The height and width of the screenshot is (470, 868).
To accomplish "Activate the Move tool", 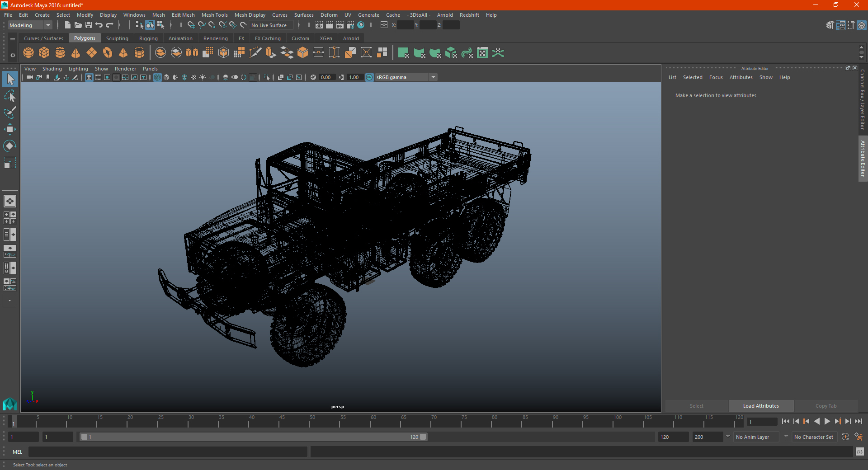I will pyautogui.click(x=10, y=130).
